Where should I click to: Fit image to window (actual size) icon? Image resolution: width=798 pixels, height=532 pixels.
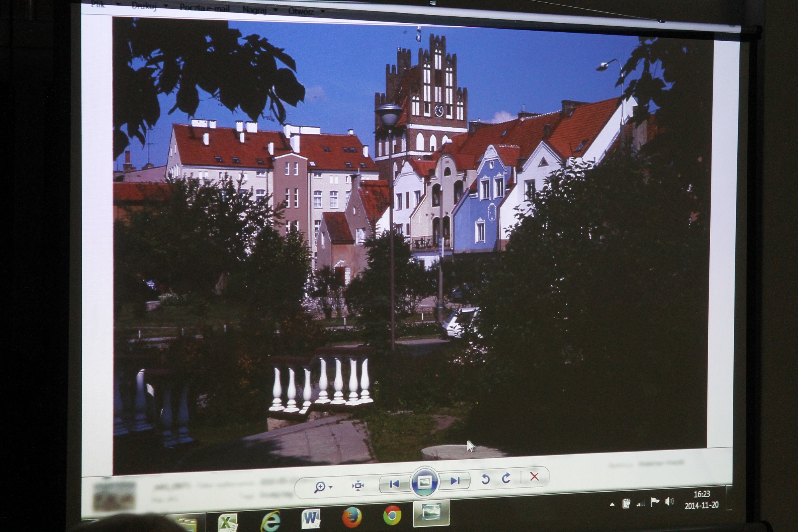358,485
